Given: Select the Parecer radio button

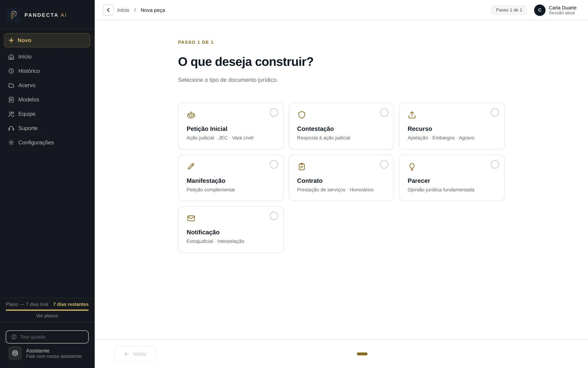Looking at the screenshot, I should click(x=495, y=164).
